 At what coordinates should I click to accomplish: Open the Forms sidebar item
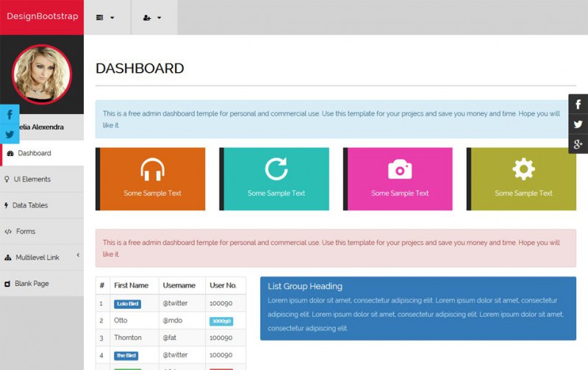point(25,231)
